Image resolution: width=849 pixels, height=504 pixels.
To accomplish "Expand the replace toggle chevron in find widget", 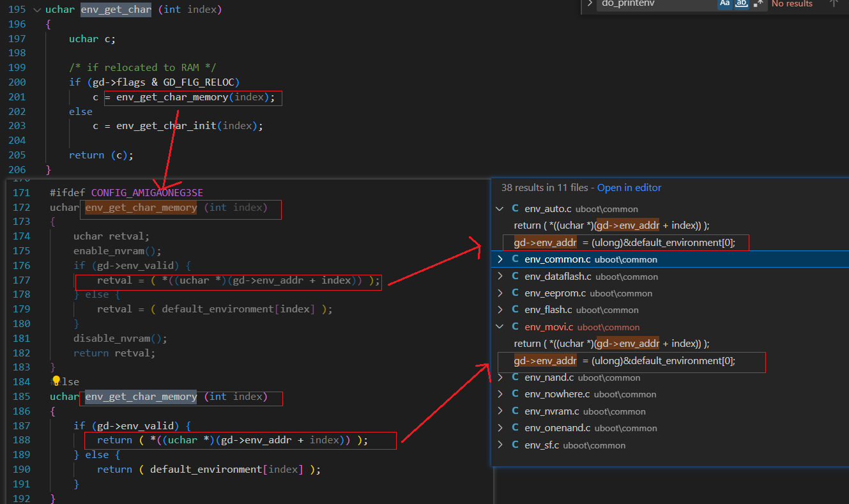I will pos(590,3).
